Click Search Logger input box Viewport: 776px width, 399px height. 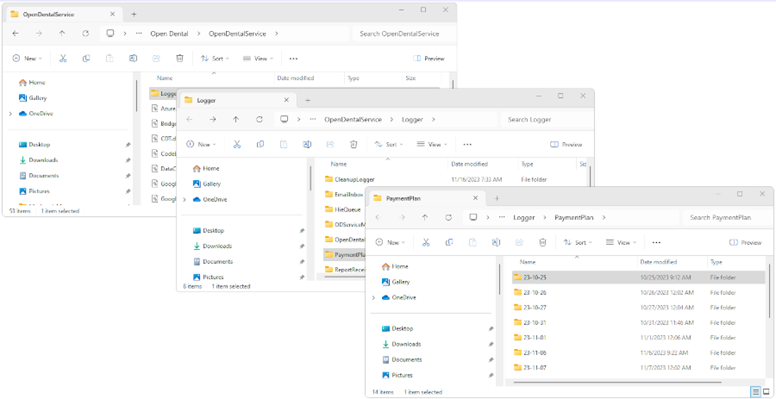tap(546, 119)
